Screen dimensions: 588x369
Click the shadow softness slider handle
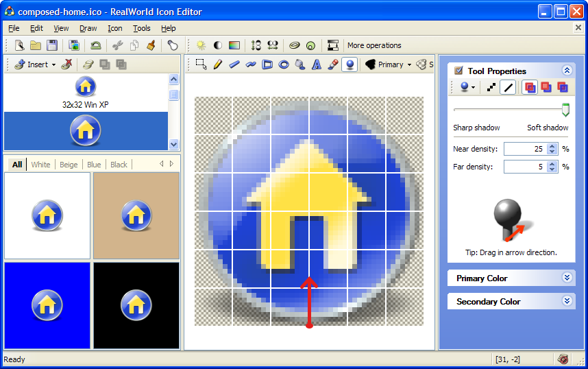(565, 110)
